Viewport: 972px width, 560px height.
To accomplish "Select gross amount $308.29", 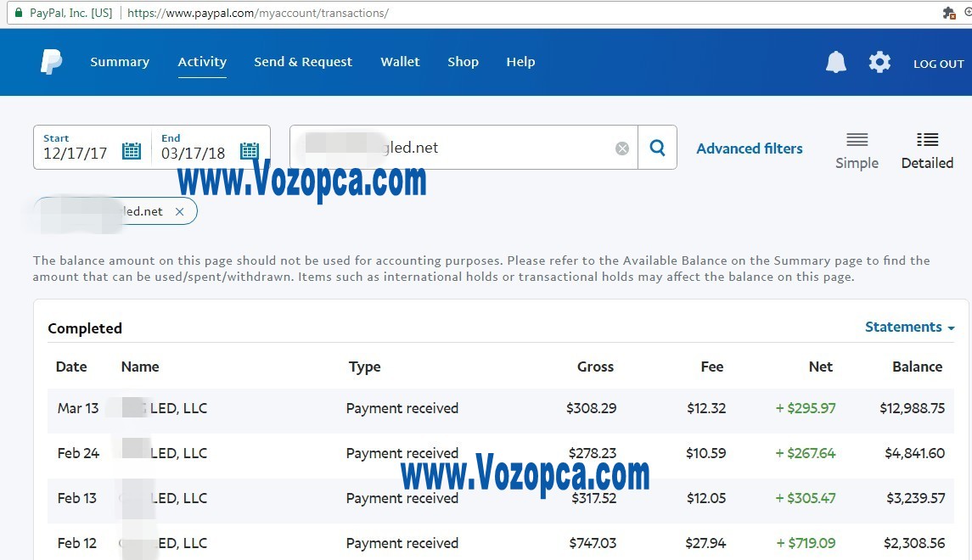I will (592, 409).
